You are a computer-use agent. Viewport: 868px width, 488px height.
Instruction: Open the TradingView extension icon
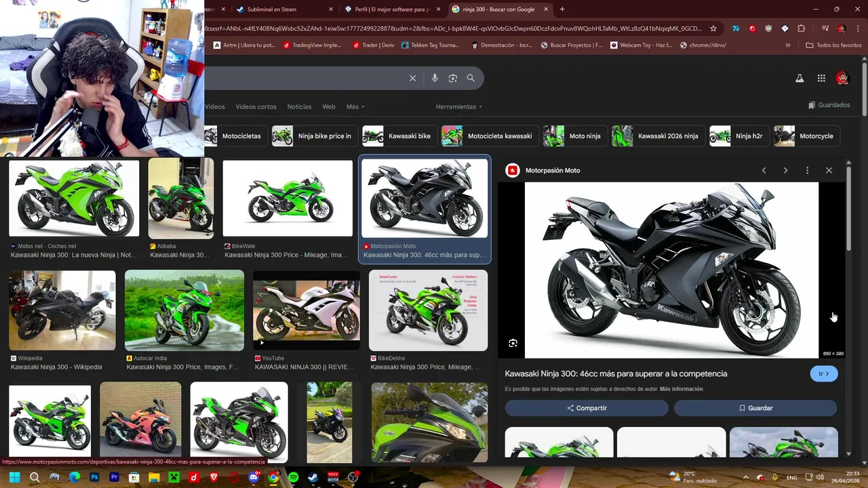point(736,28)
